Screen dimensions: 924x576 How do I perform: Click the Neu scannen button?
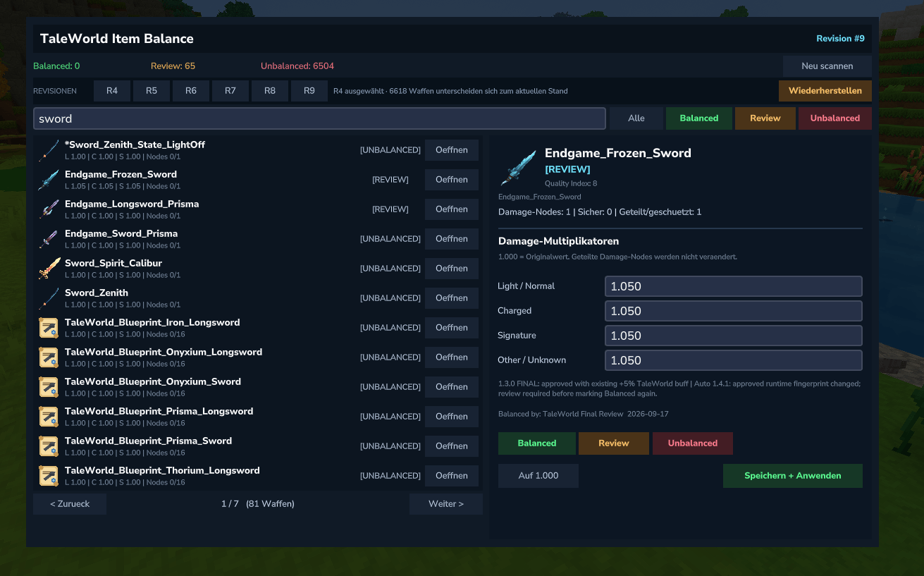[827, 66]
